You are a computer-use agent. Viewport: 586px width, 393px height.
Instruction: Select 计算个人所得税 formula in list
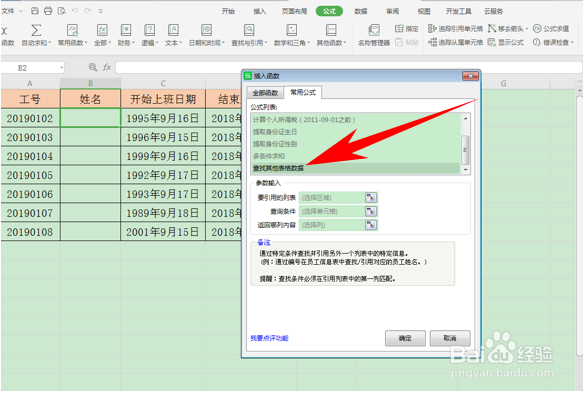pos(356,120)
